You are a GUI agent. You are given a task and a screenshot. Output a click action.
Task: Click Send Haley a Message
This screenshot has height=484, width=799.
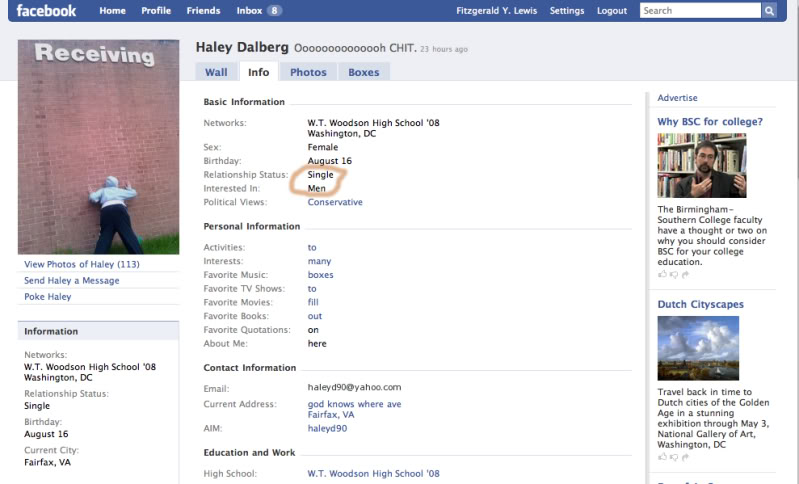pos(72,281)
